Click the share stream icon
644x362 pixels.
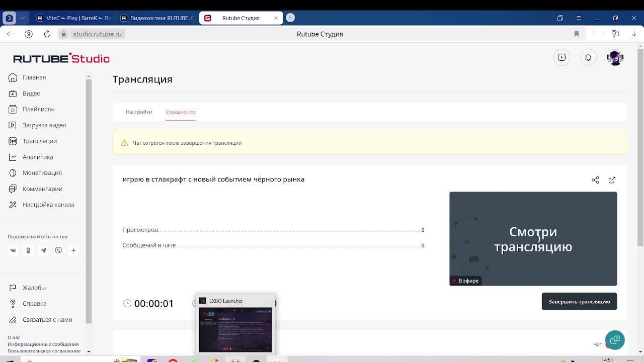pos(595,180)
